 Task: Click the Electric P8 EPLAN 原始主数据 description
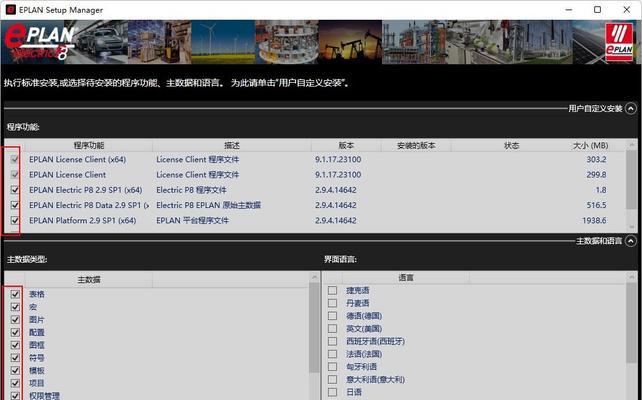click(208, 205)
